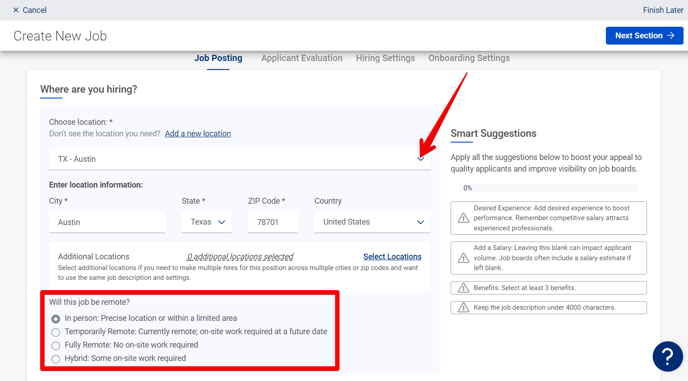
Task: Click the City input field with Austin
Action: point(107,222)
